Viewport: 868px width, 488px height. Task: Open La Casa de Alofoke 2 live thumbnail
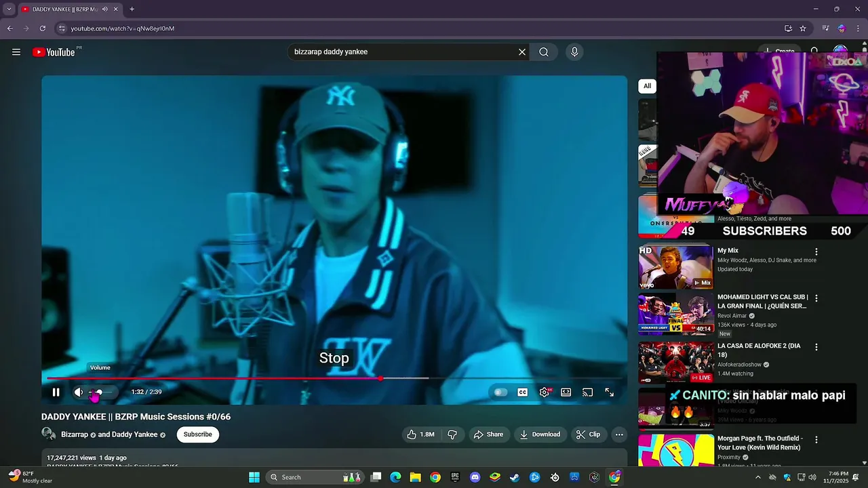pos(676,362)
